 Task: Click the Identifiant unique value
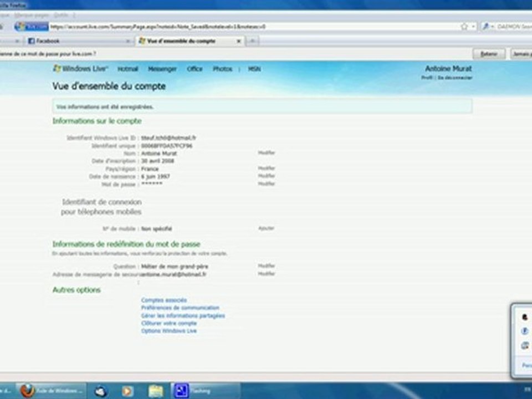point(167,146)
